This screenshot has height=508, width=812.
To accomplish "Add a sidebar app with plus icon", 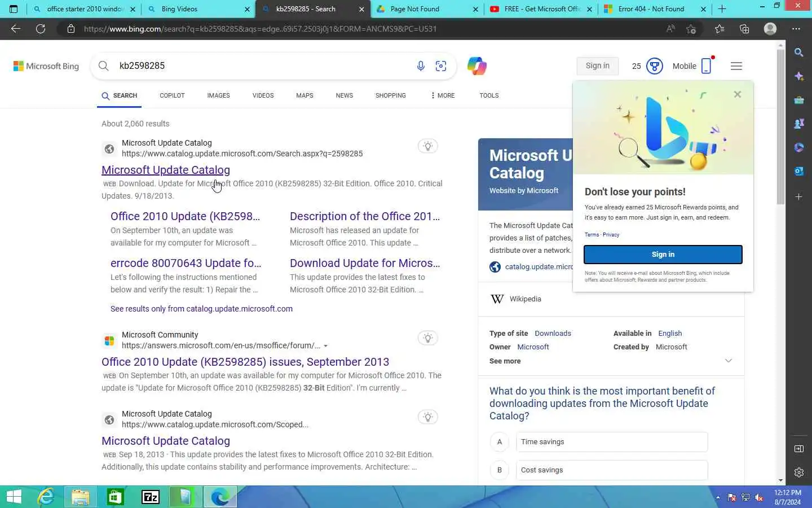I will pos(799,197).
